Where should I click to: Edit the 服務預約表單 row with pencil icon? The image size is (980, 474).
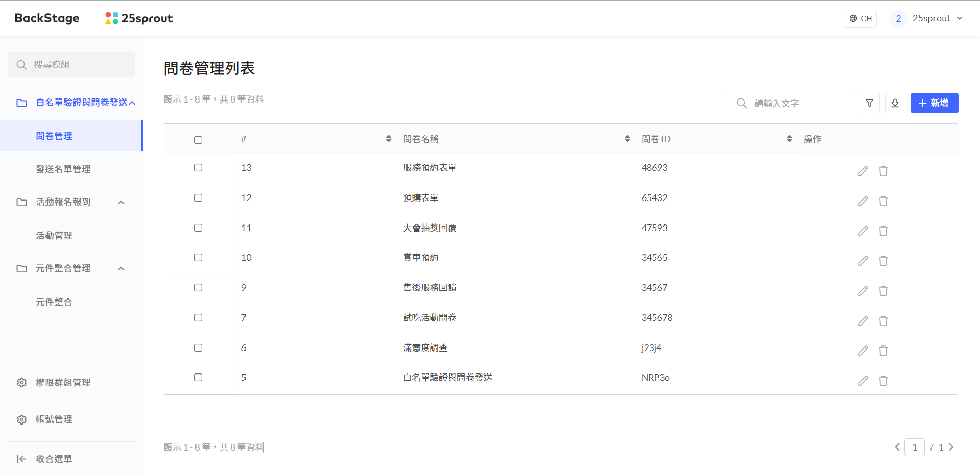[x=863, y=171]
